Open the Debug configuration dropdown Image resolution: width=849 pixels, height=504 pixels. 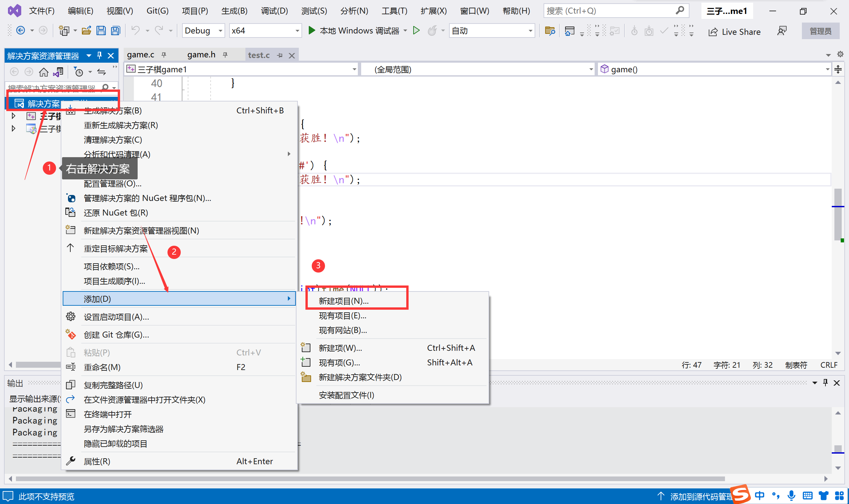click(x=221, y=31)
